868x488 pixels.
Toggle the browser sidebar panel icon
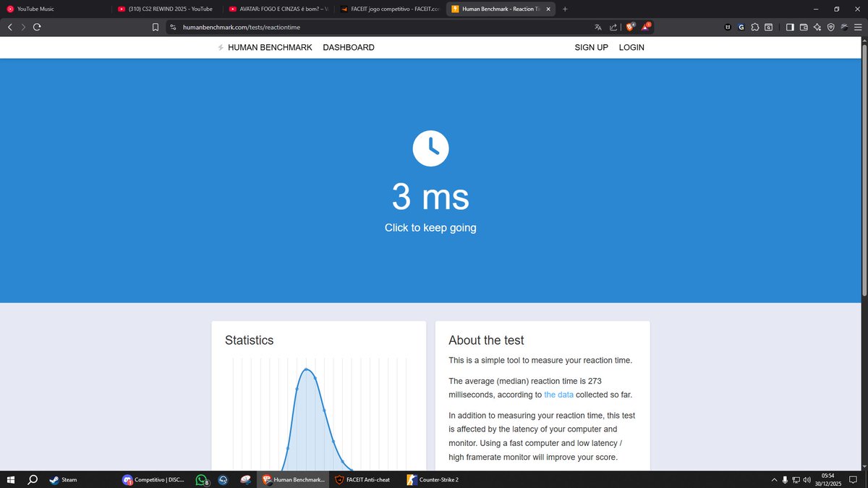790,28
